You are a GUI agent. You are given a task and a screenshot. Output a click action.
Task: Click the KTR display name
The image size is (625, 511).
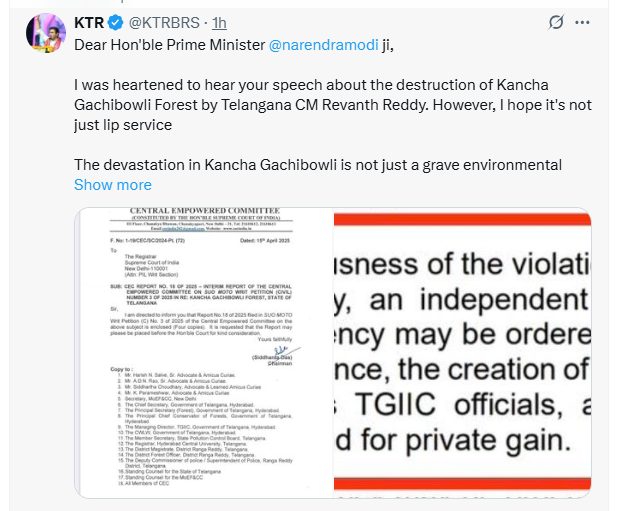89,23
